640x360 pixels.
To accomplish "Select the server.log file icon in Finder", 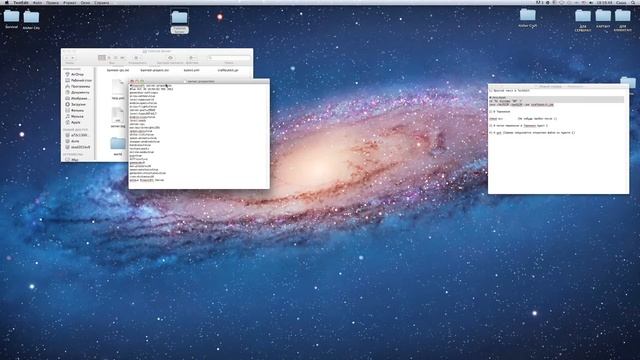I will pyautogui.click(x=118, y=115).
